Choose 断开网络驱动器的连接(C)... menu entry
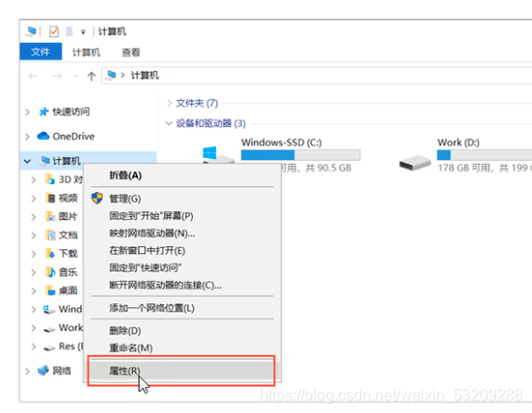The image size is (532, 413). click(x=182, y=285)
